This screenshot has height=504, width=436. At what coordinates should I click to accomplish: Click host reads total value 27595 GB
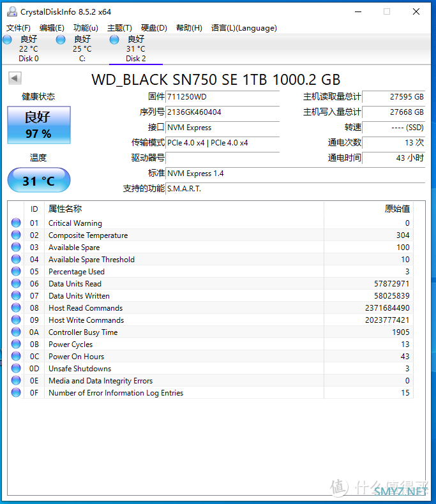click(394, 97)
